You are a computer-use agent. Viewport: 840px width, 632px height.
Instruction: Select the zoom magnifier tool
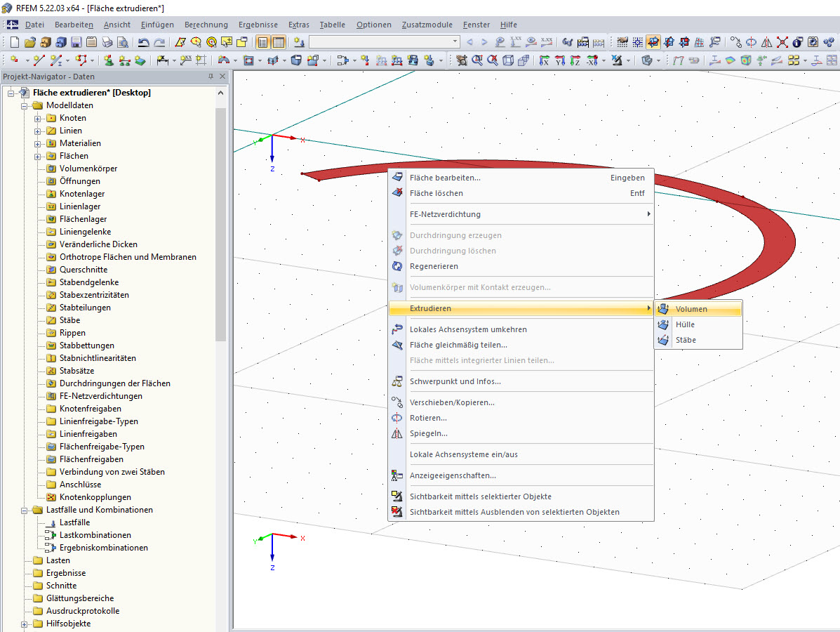477,60
